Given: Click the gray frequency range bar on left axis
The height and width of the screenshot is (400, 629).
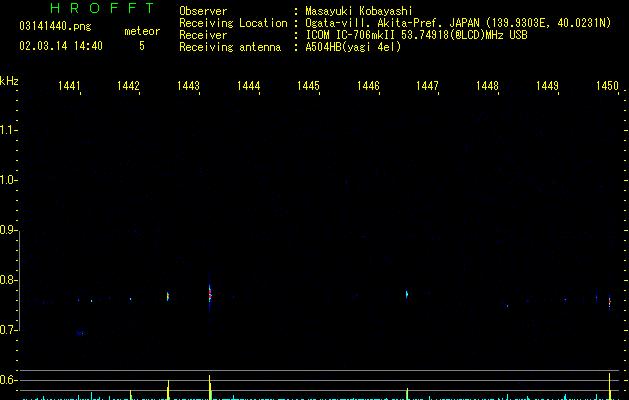Looking at the screenshot, I should (x=19, y=280).
